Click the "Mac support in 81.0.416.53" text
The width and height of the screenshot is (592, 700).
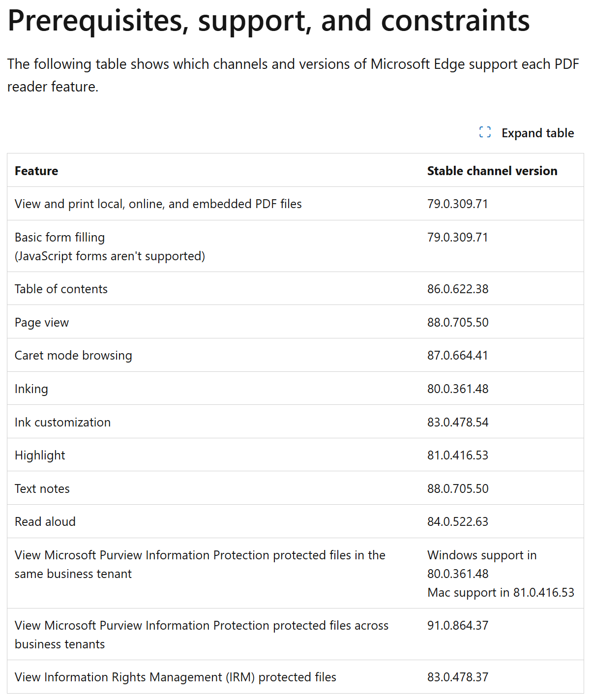tap(501, 593)
